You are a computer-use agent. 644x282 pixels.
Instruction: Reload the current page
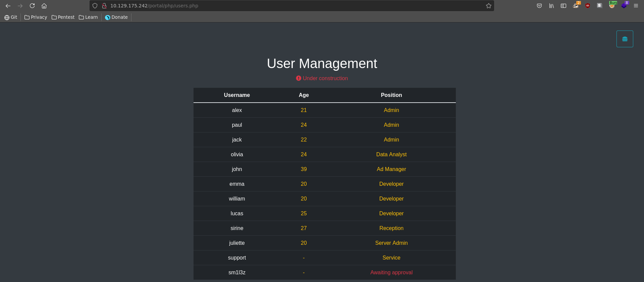click(32, 6)
